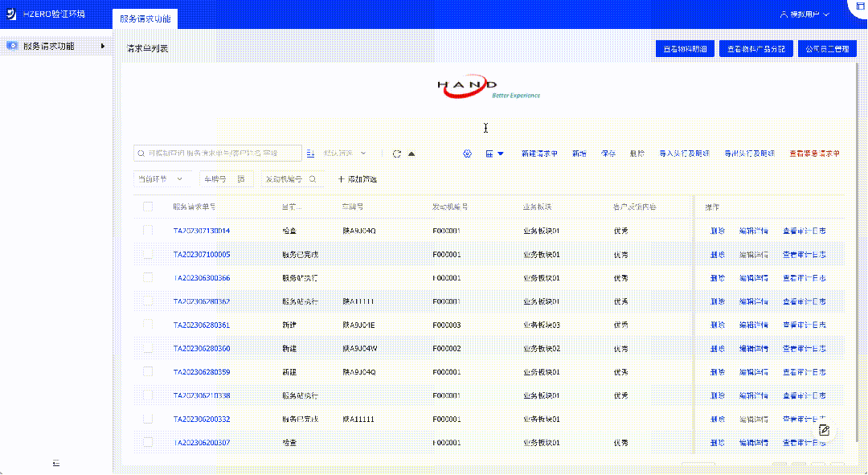Click the HZERO logo icon

[11, 14]
